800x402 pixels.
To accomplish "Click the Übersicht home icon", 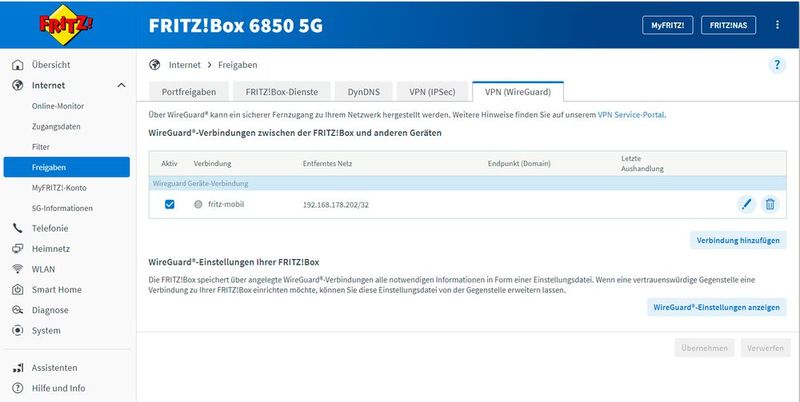I will point(17,65).
